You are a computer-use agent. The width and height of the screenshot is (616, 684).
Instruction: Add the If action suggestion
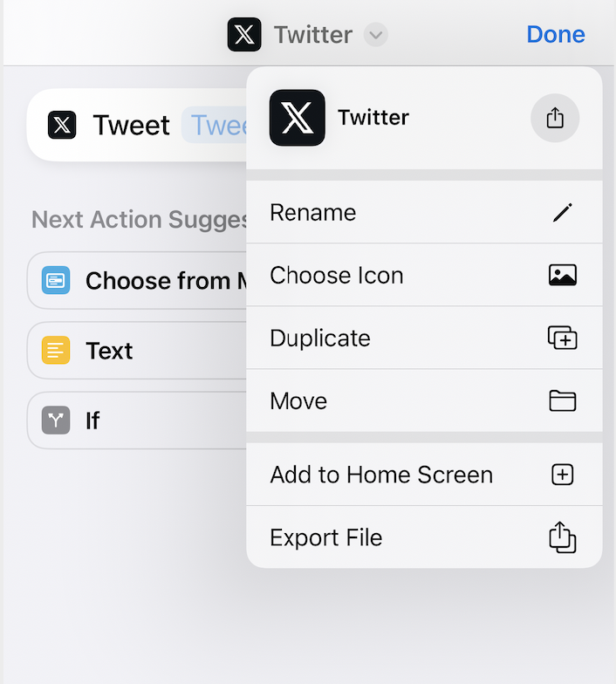[137, 421]
